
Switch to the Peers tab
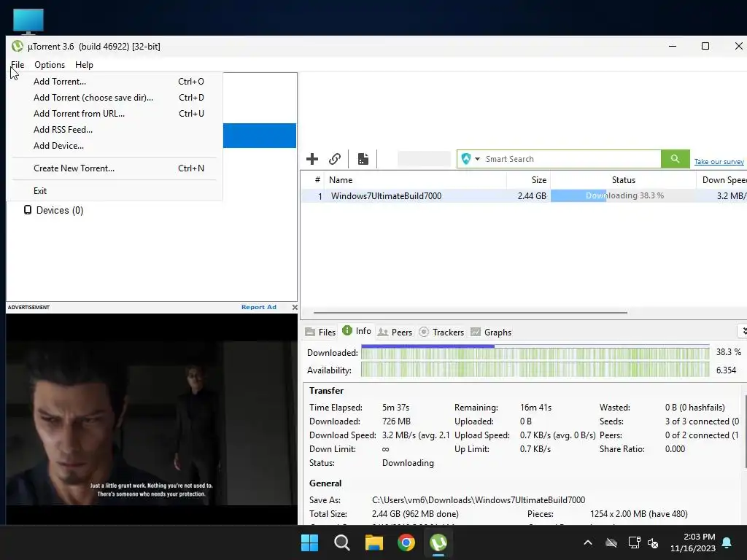[395, 332]
